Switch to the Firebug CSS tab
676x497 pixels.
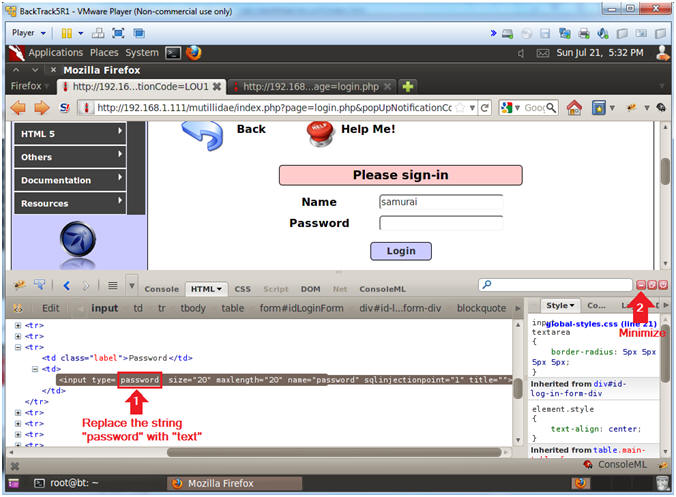pyautogui.click(x=242, y=289)
